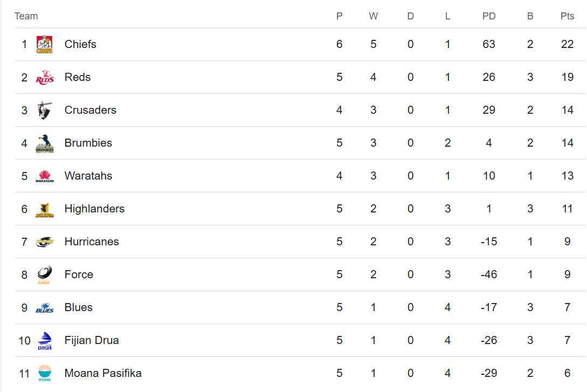Viewport: 587px width, 392px height.
Task: Click the Reds team logo
Action: click(44, 77)
